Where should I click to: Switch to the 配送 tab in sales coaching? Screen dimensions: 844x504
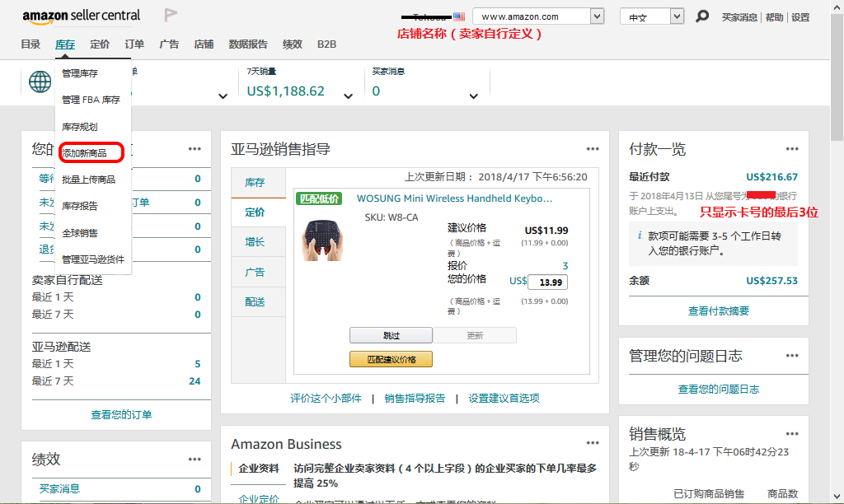click(x=258, y=301)
